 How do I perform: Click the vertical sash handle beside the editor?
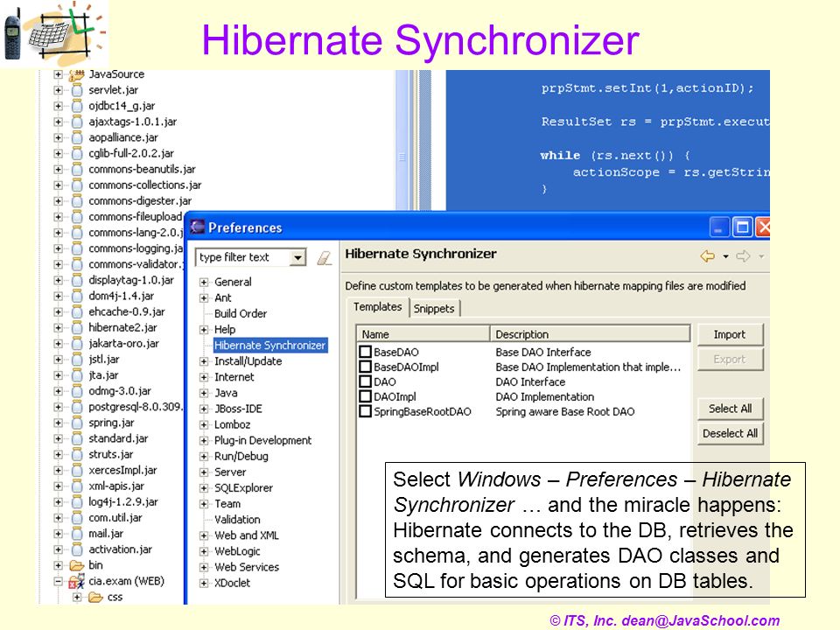(x=402, y=157)
